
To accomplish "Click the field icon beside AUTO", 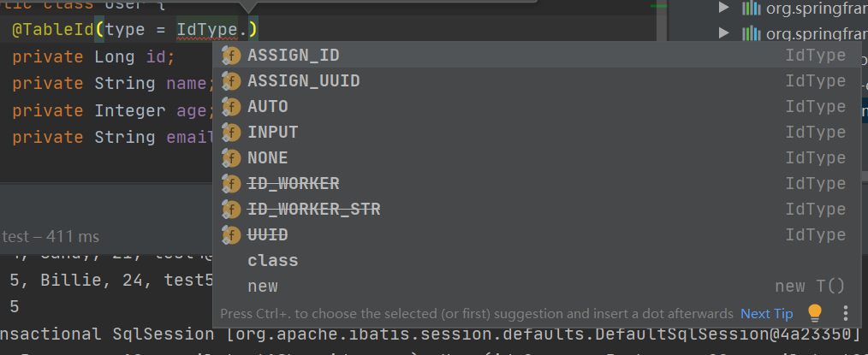I will pos(231,107).
